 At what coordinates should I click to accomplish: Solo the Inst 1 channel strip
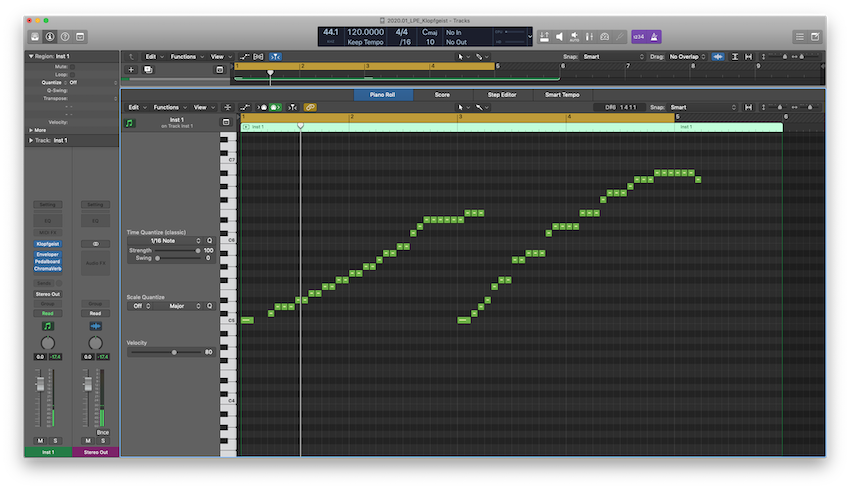click(55, 441)
